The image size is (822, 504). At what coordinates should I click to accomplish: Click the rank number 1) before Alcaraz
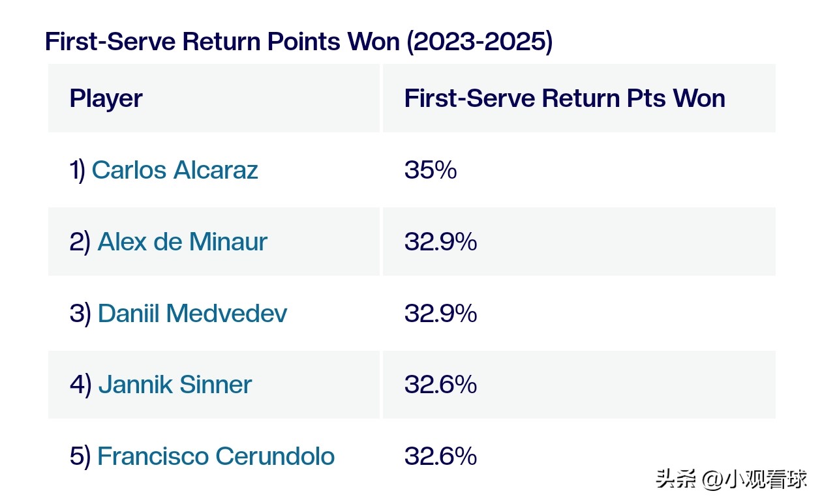[x=77, y=170]
